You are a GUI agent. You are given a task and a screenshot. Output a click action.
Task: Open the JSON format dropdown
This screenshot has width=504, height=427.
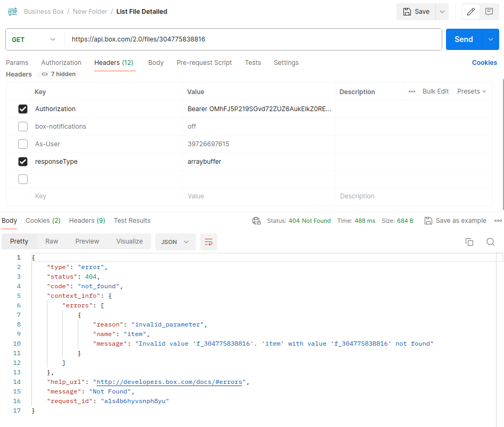click(x=176, y=242)
